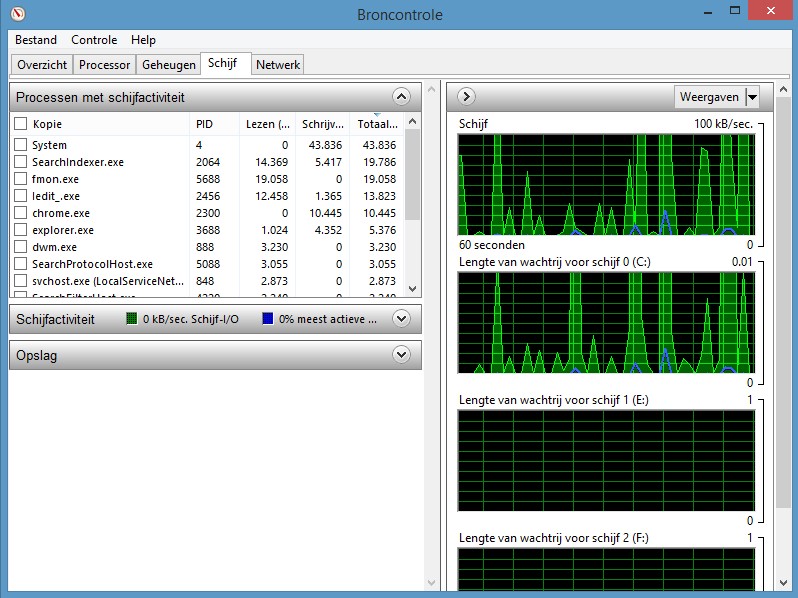Image resolution: width=798 pixels, height=598 pixels.
Task: Open the Weergaven dropdown arrow
Action: [752, 97]
